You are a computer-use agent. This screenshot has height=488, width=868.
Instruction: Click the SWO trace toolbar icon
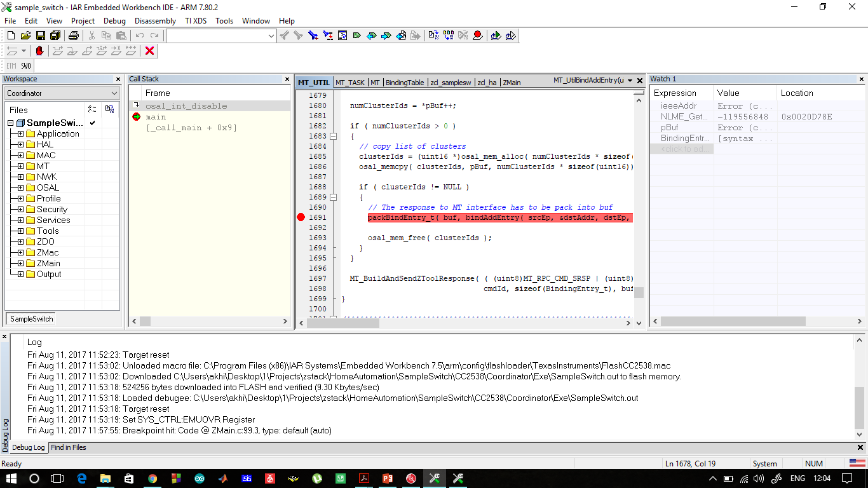pos(25,66)
